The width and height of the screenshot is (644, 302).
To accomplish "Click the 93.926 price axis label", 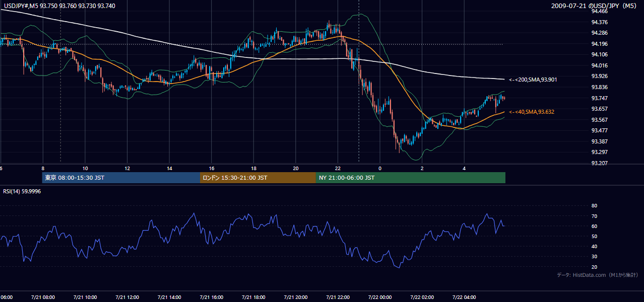I will coord(599,76).
